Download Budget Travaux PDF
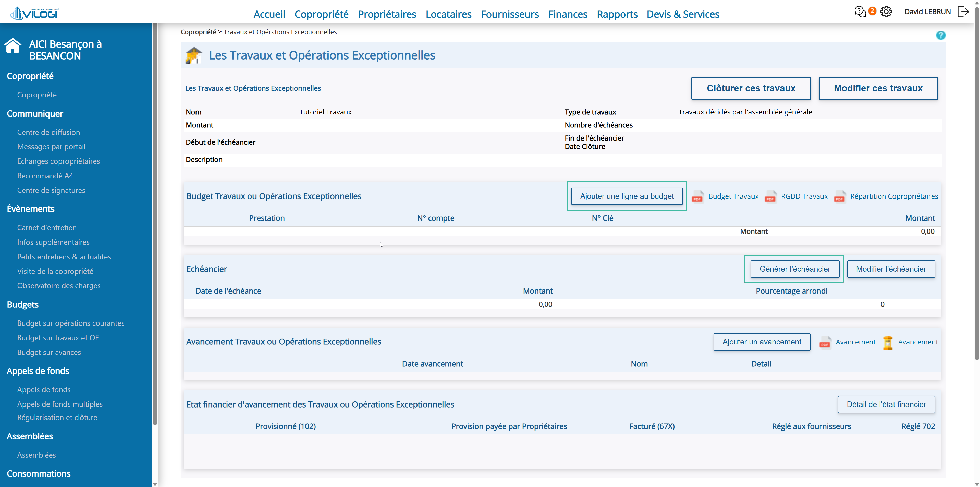This screenshot has height=487, width=980. coord(697,196)
